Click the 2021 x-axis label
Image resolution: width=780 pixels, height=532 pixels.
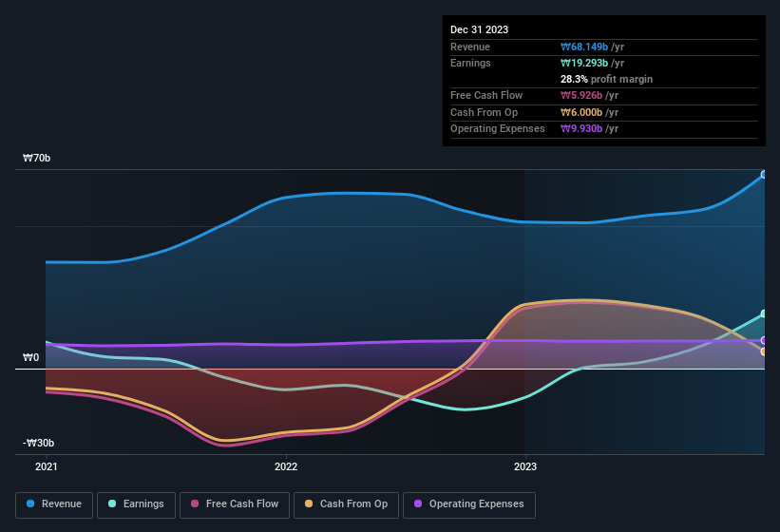47,466
